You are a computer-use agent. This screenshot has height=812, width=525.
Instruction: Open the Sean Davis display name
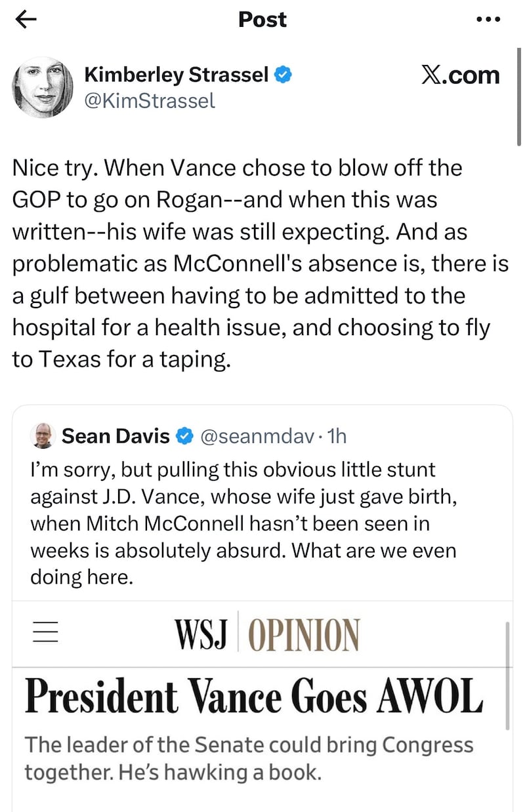pos(116,436)
